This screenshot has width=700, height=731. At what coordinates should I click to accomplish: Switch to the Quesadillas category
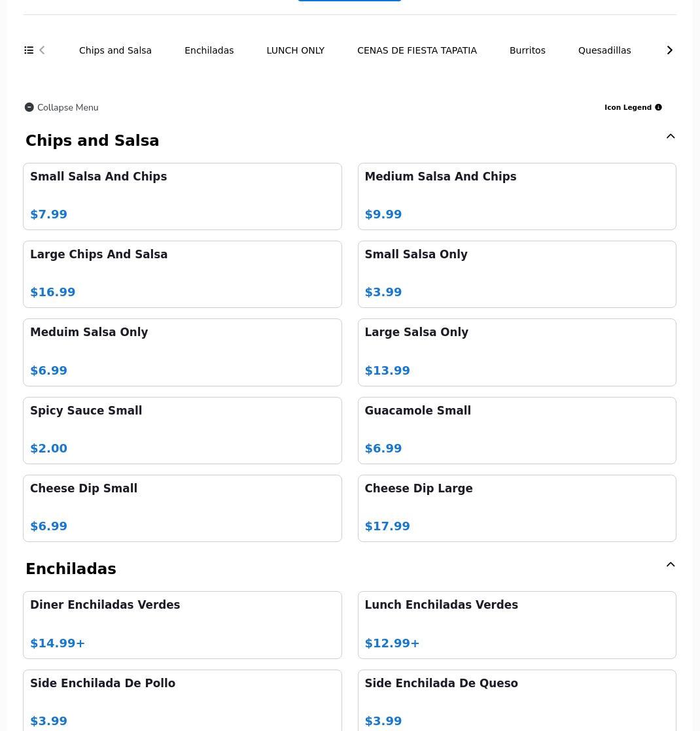(604, 50)
